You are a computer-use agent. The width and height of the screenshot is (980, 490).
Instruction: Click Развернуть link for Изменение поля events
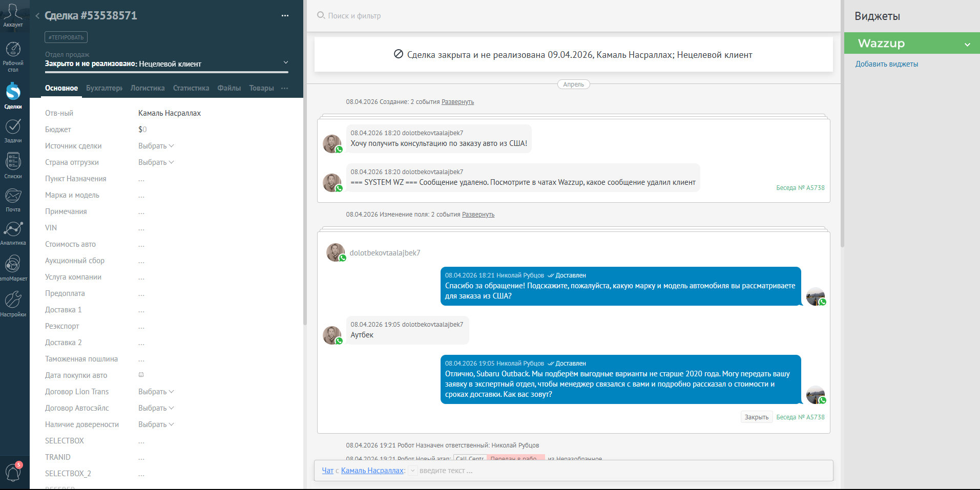tap(478, 215)
